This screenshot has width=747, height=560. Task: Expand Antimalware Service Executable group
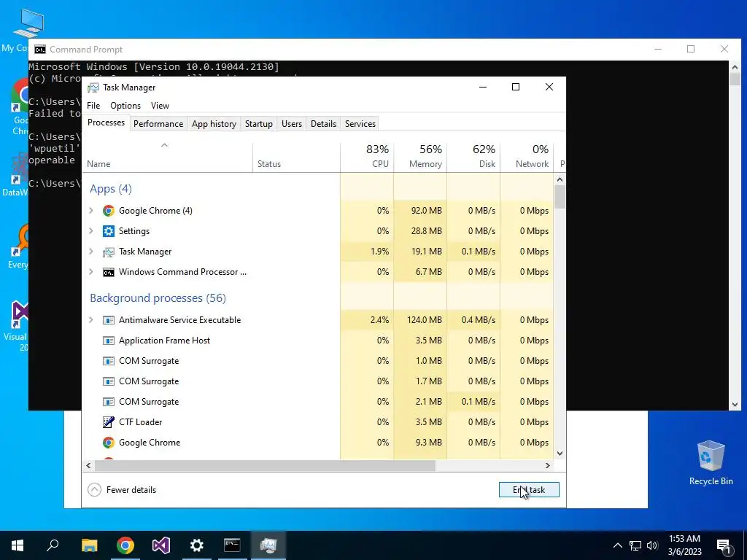91,320
